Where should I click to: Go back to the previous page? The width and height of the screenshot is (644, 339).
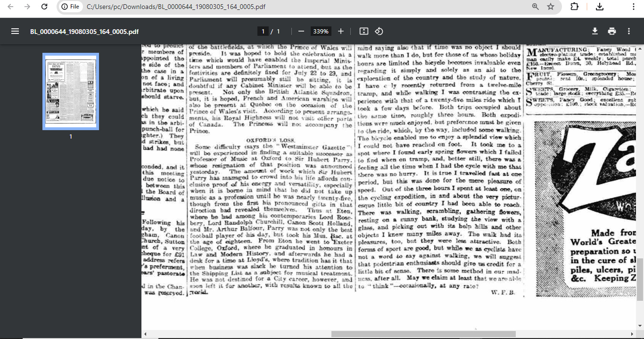[x=10, y=7]
